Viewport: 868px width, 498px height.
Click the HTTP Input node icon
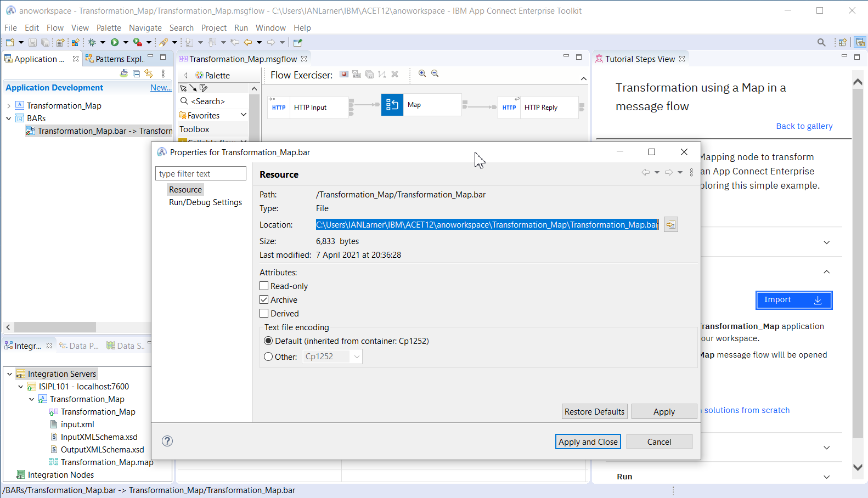279,107
